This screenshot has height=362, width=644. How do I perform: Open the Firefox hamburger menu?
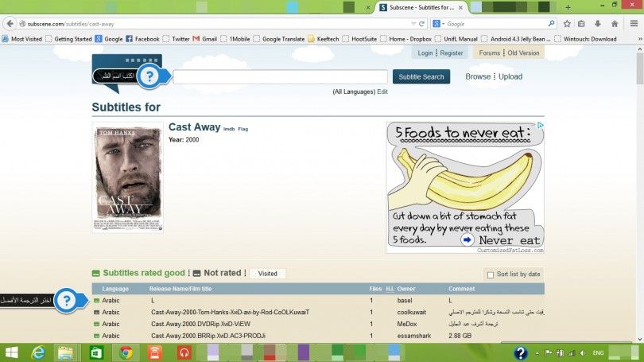[x=634, y=24]
